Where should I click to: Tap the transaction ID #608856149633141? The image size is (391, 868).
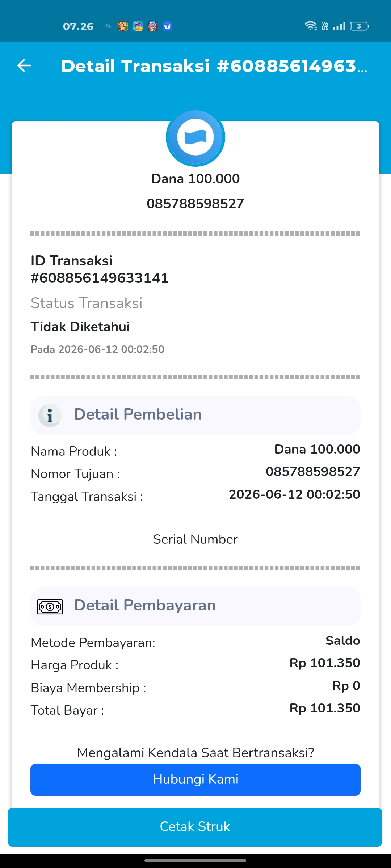(x=100, y=278)
